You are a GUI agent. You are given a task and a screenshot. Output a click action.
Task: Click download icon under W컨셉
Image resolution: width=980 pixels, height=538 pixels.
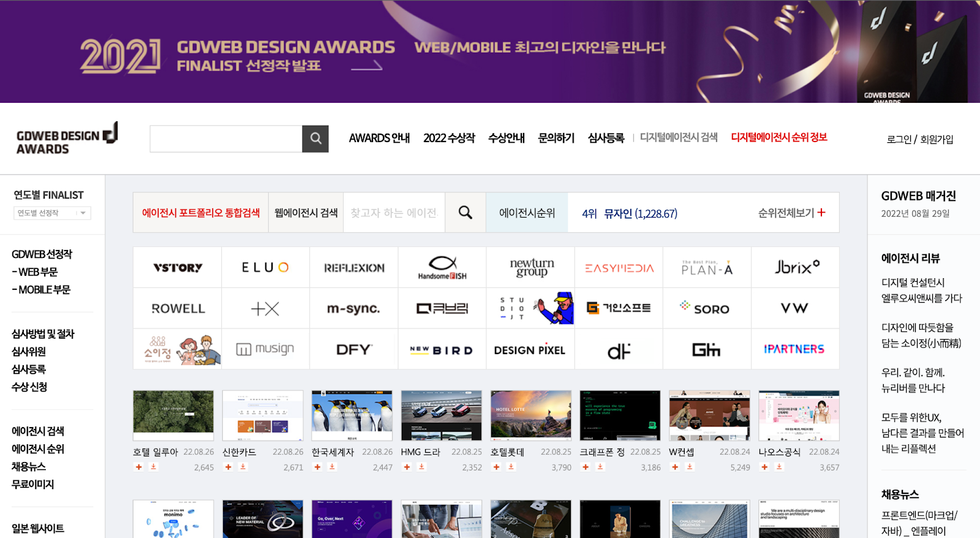click(x=690, y=467)
